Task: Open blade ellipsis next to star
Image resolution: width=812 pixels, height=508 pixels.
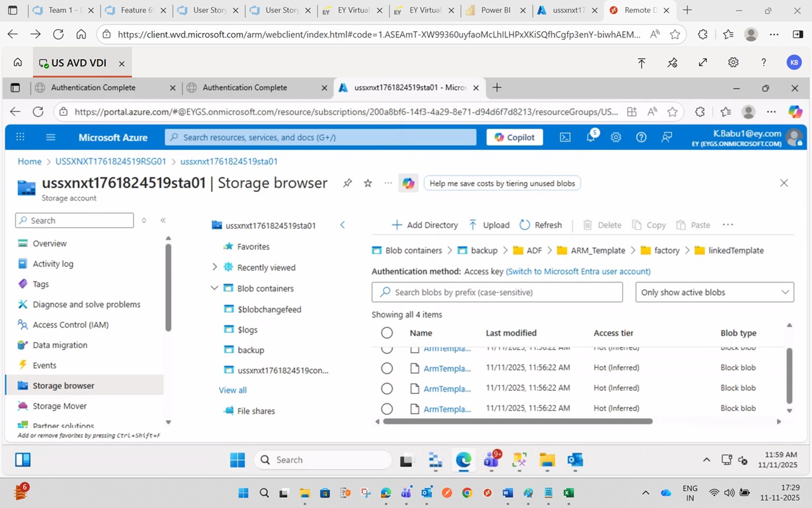Action: (388, 183)
